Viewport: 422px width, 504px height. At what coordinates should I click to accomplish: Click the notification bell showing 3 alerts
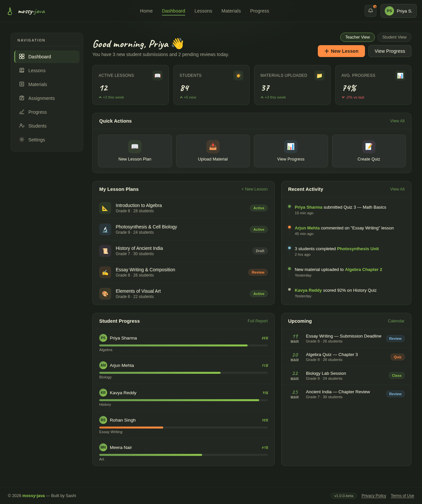click(x=370, y=11)
